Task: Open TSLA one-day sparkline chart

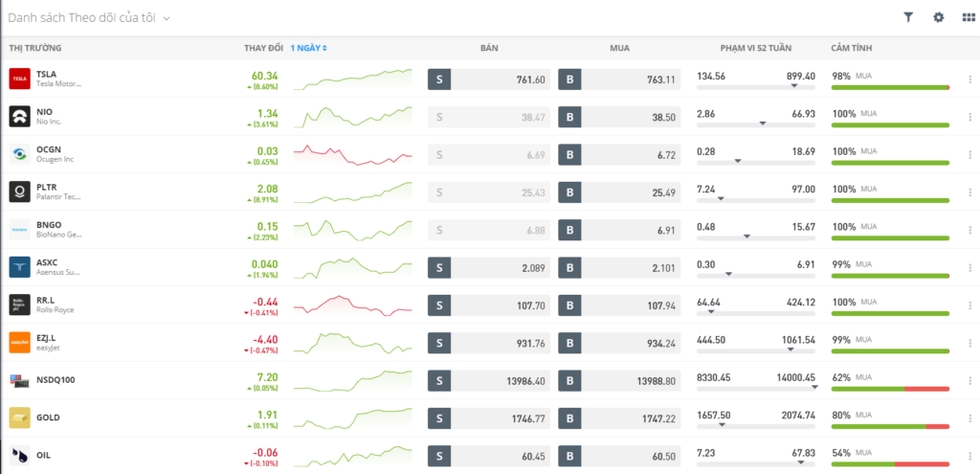Action: [x=353, y=79]
